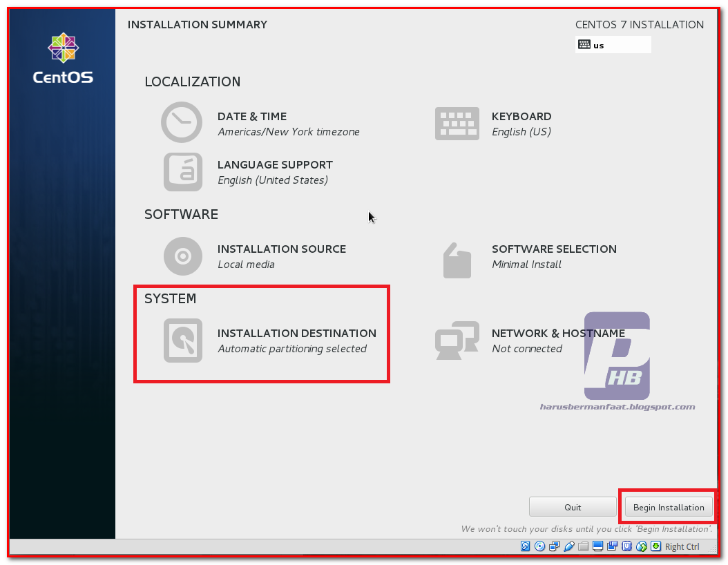Click the Begin Installation button
Image resolution: width=728 pixels, height=565 pixels.
(669, 507)
